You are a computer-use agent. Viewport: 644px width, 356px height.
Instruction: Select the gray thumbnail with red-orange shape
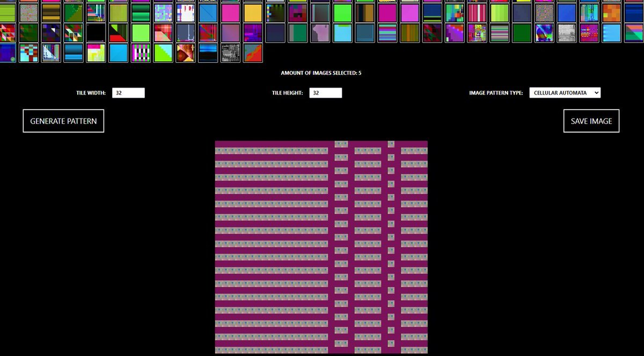coord(253,53)
